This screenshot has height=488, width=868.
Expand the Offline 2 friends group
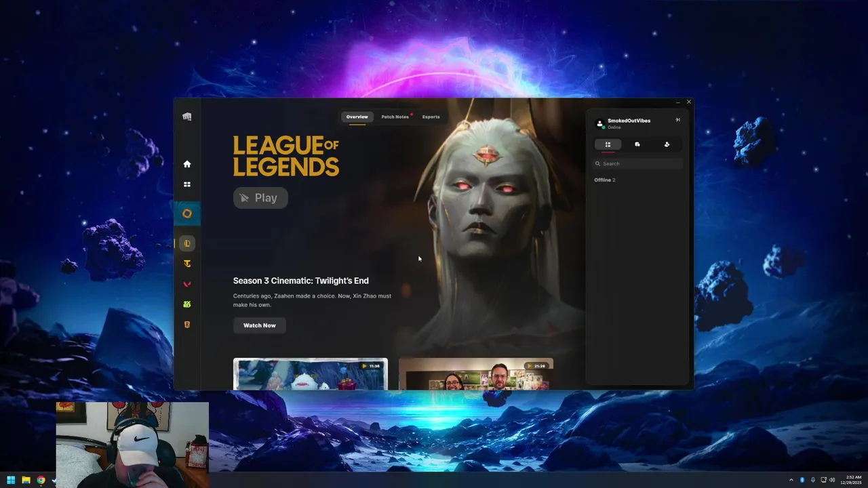605,180
